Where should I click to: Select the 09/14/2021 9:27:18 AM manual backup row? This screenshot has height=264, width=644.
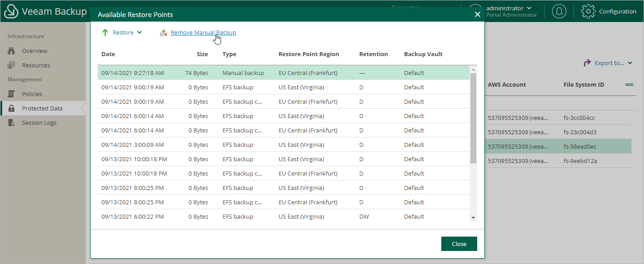click(x=283, y=73)
